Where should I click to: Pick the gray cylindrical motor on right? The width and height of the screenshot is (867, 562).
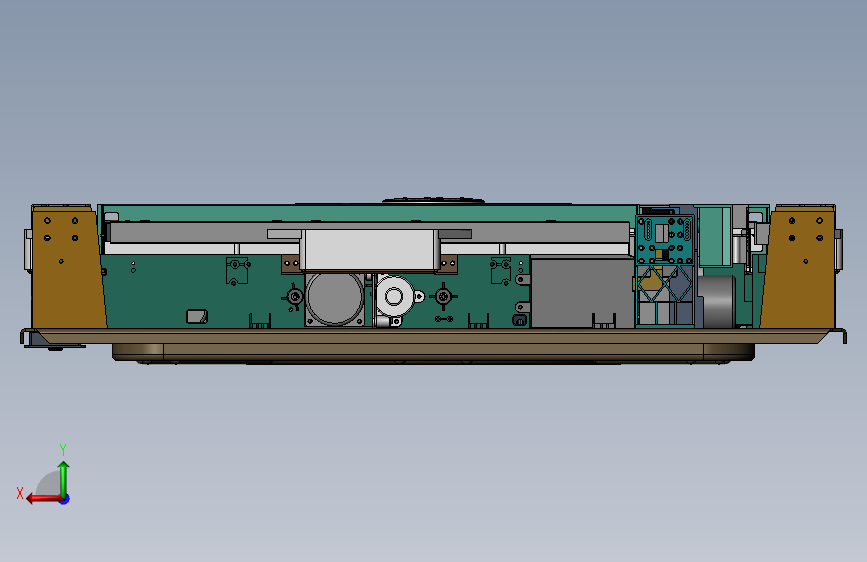click(x=716, y=301)
